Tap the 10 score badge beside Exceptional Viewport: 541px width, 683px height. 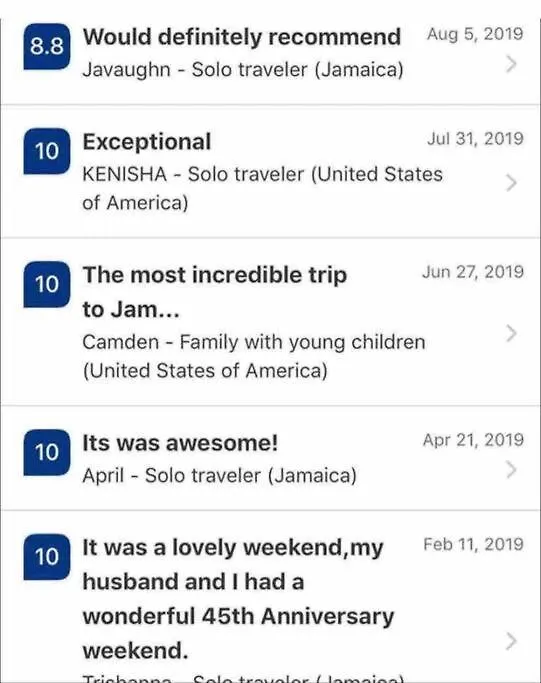(x=47, y=151)
